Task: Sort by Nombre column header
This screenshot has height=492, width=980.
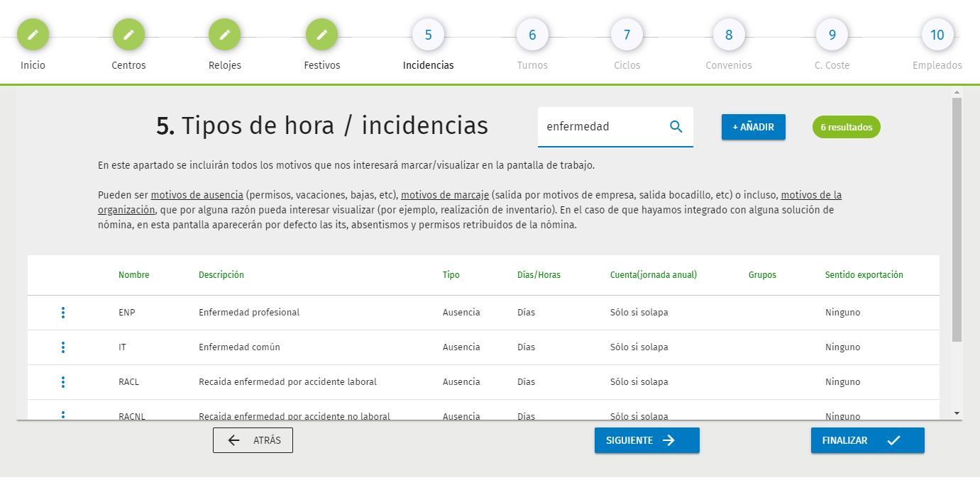Action: (x=134, y=275)
